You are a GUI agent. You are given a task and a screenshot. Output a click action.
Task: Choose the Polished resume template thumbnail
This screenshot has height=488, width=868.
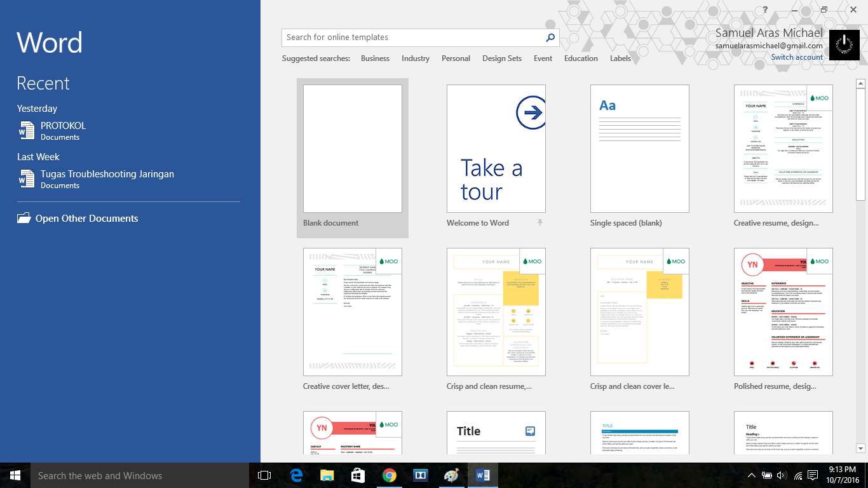click(783, 312)
